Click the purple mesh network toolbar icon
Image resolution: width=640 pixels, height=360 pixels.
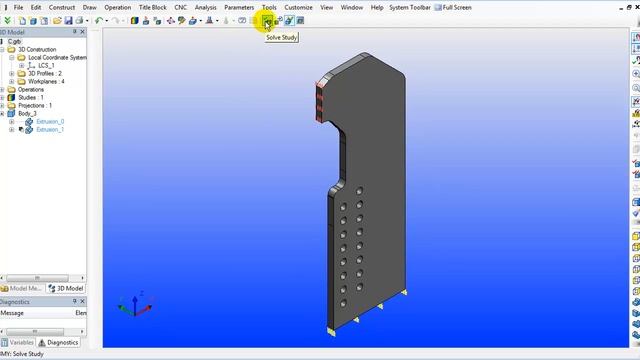click(x=171, y=20)
